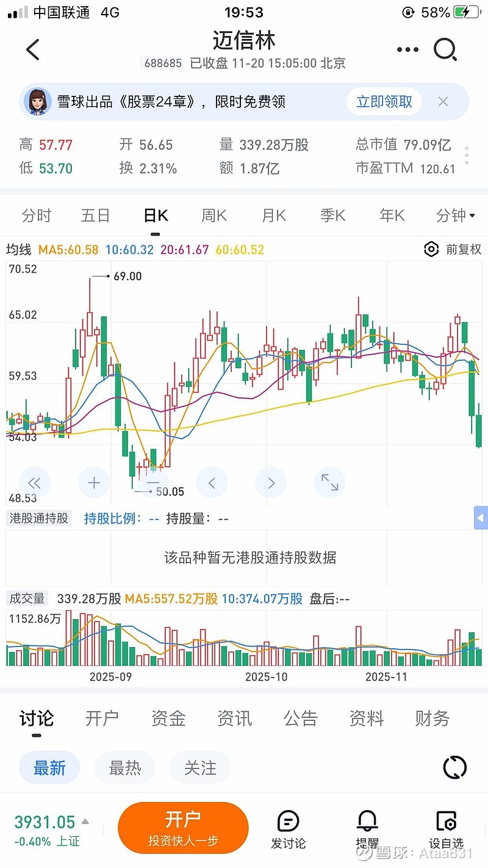Open the 前复权 adjustment settings

453,249
